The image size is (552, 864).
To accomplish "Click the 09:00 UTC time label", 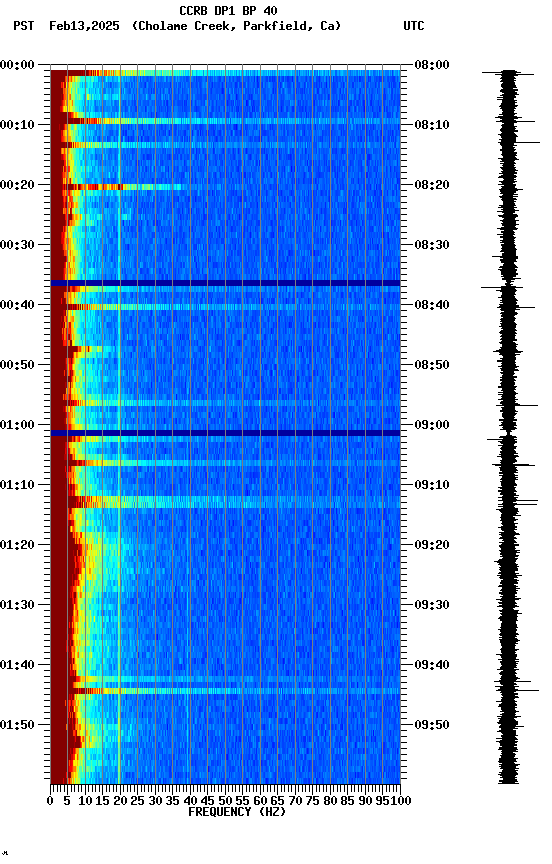I will click(x=432, y=425).
